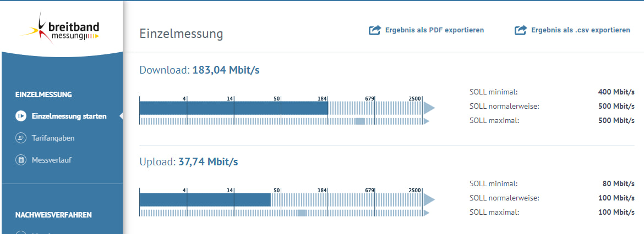
Task: Click the Messverlauf clipboard icon
Action: [20, 160]
